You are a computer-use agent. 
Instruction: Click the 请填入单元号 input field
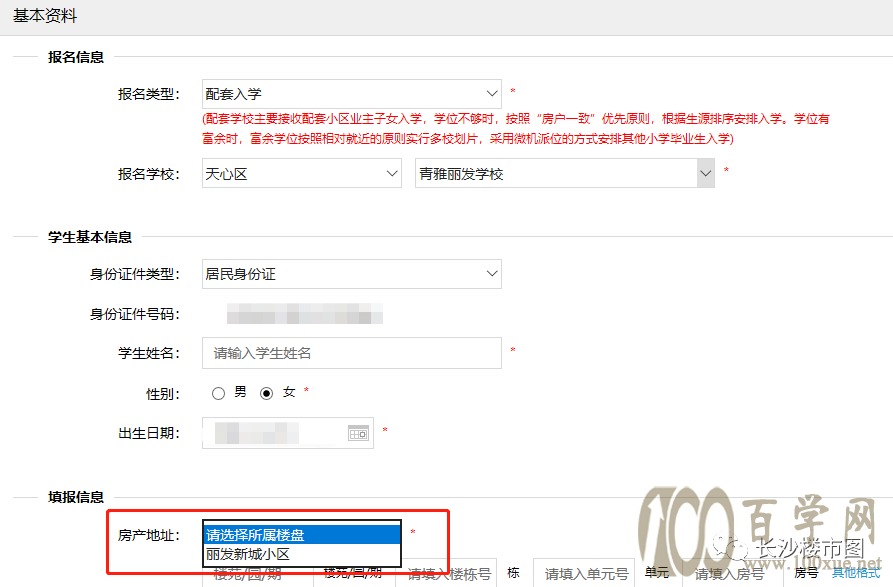(584, 574)
